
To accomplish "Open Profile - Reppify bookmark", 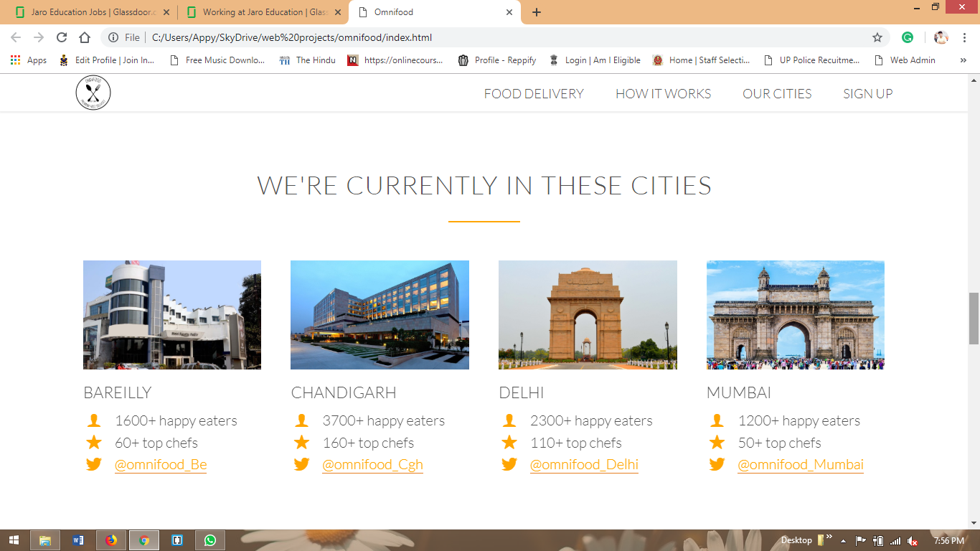I will (x=497, y=60).
